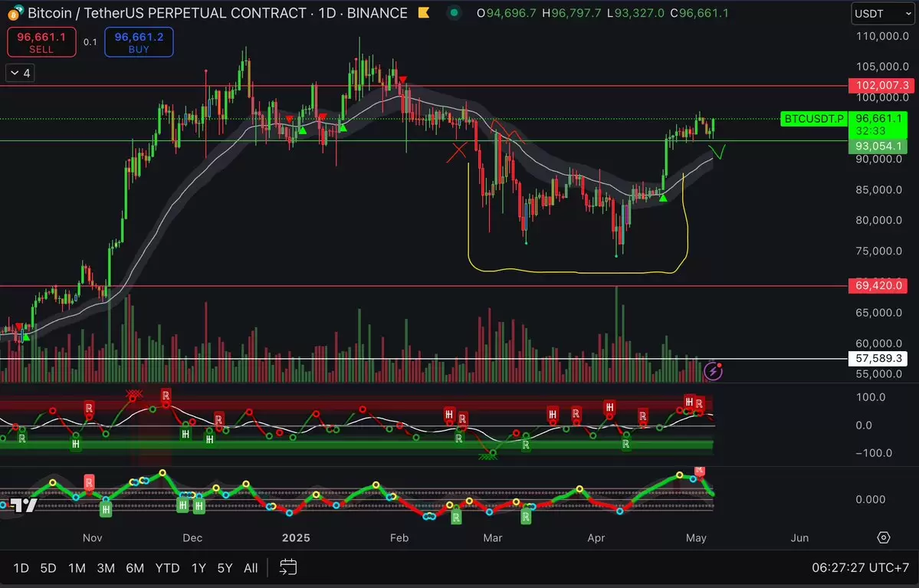The height and width of the screenshot is (588, 919).
Task: Select the 1Y time range
Action: pyautogui.click(x=199, y=567)
